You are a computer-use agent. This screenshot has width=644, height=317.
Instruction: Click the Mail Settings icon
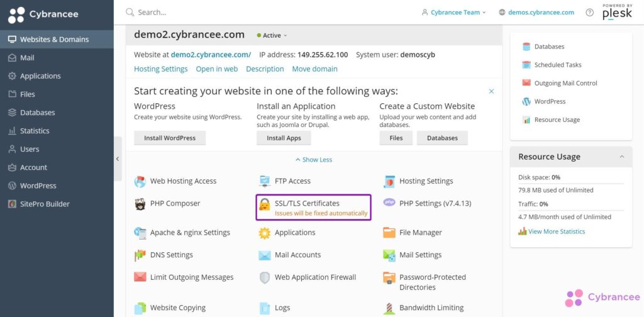pyautogui.click(x=389, y=255)
